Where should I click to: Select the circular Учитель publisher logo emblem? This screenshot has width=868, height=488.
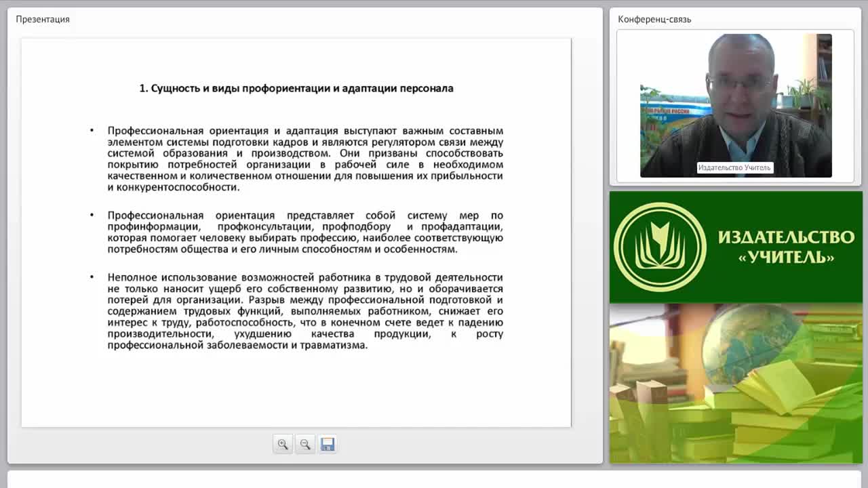(660, 247)
